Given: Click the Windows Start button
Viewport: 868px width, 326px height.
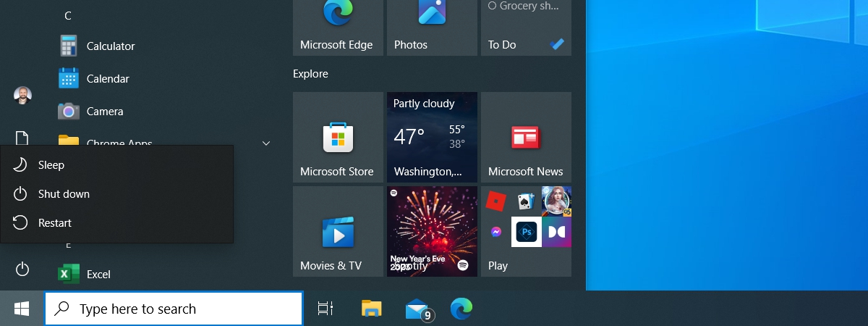Looking at the screenshot, I should coord(22,309).
